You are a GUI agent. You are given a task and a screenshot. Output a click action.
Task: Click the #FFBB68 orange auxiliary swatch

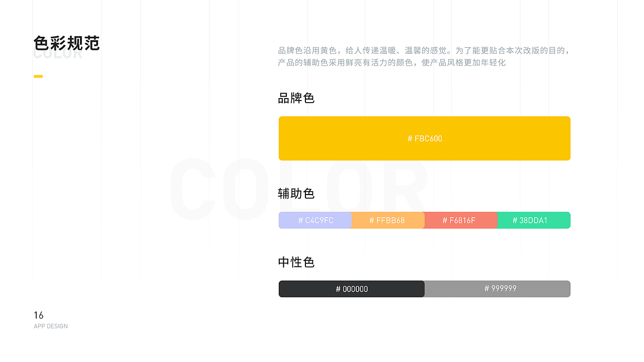388,220
